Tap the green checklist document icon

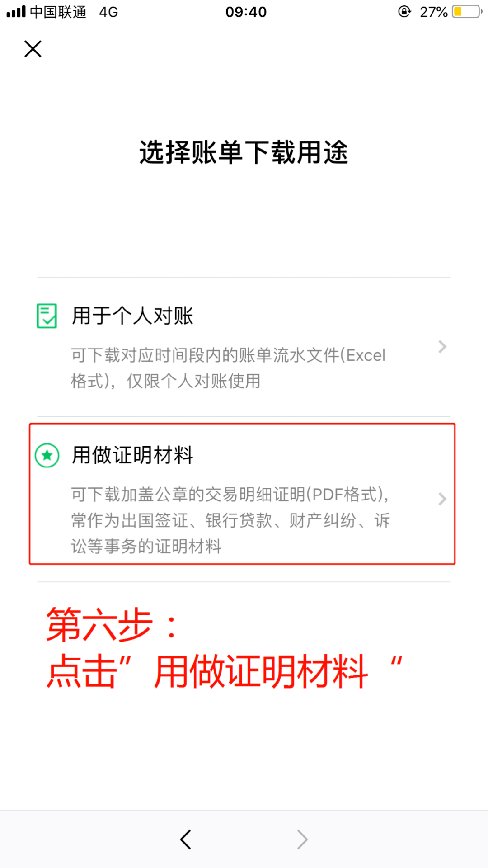pos(47,316)
